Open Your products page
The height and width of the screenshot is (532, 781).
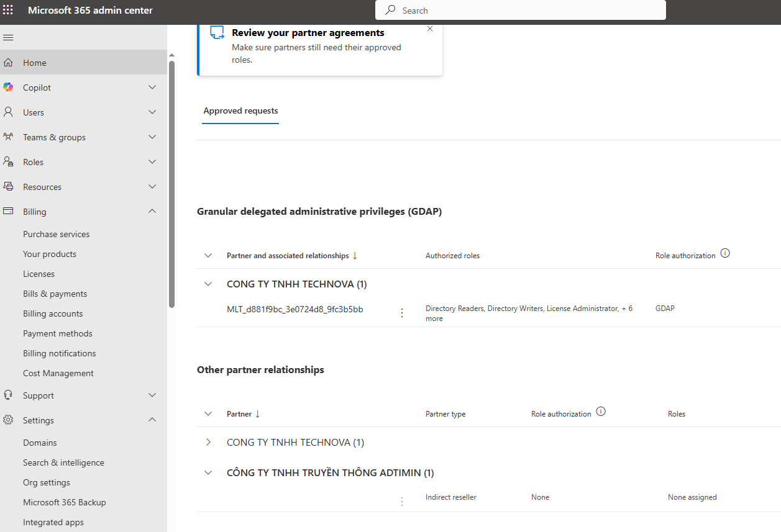click(x=50, y=254)
